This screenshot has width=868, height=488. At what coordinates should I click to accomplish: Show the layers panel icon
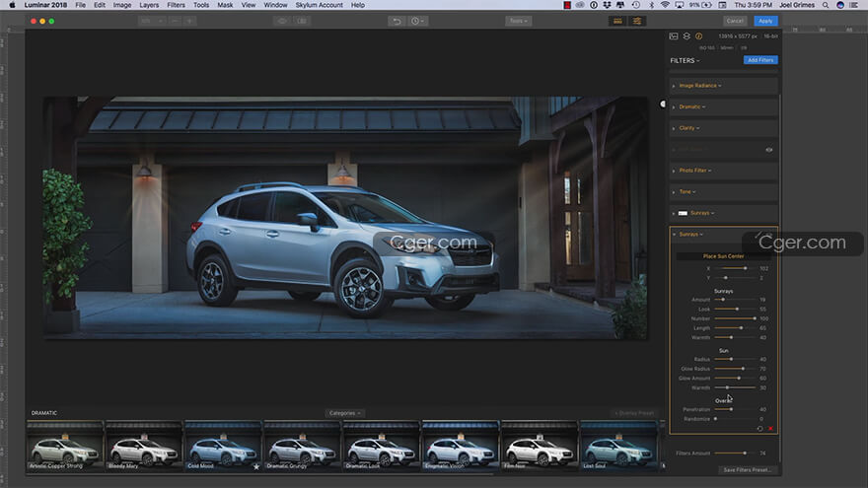[687, 35]
